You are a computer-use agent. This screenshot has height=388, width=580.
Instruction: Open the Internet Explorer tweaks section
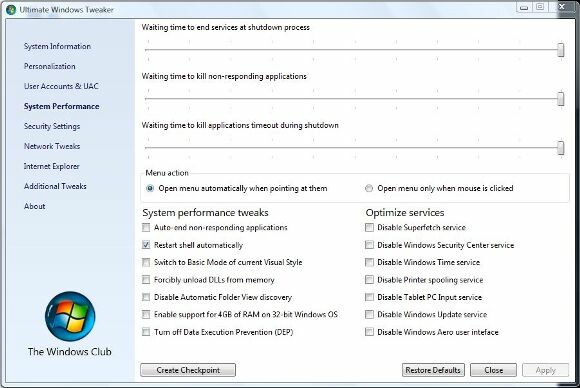pos(51,166)
